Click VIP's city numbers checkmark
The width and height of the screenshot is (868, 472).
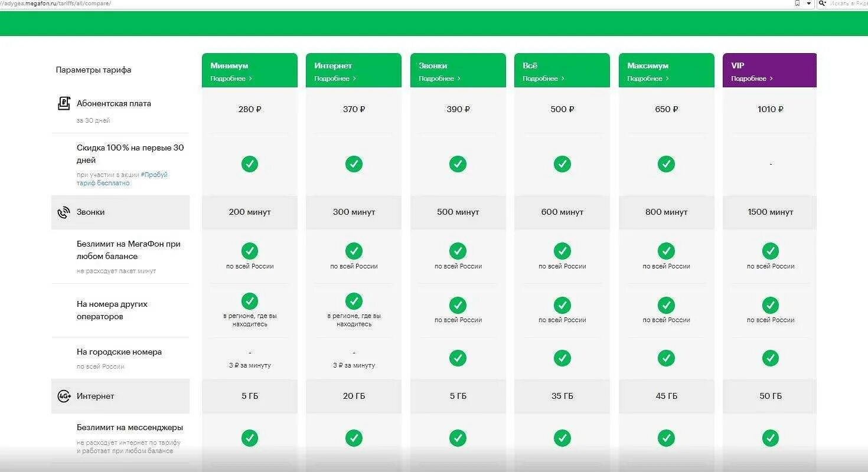point(771,358)
